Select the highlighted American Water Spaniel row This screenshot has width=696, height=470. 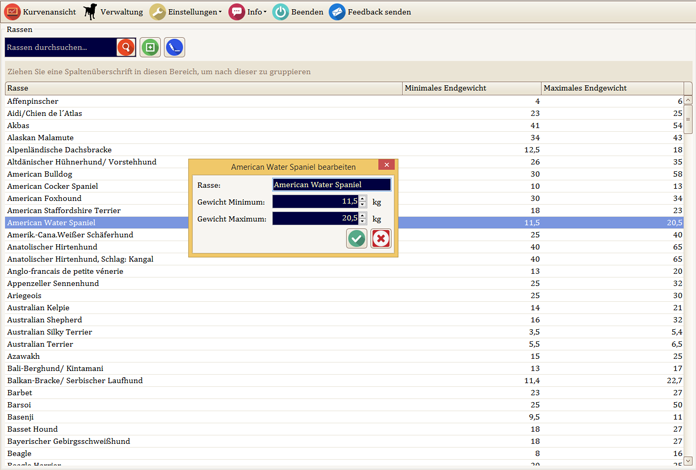coord(344,222)
